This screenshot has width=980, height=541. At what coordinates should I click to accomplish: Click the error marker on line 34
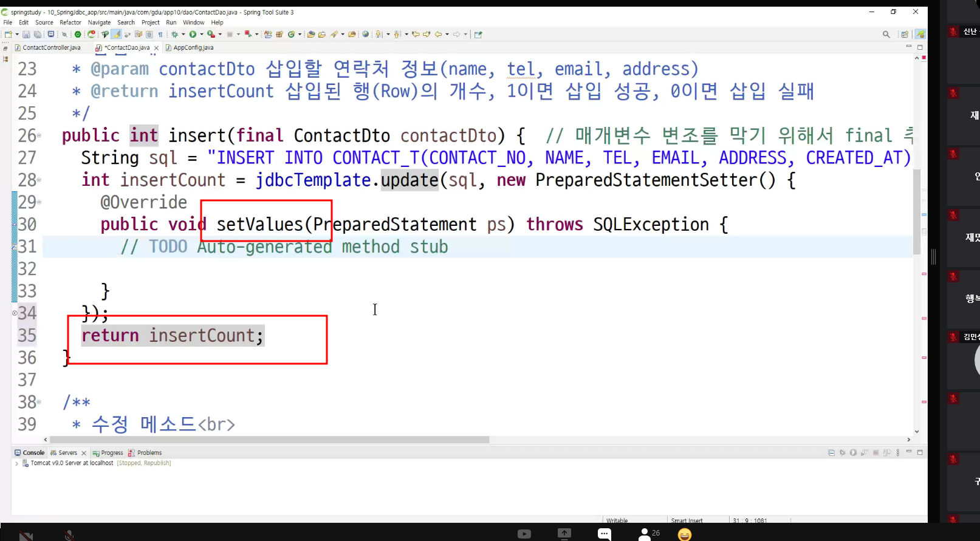(15, 313)
